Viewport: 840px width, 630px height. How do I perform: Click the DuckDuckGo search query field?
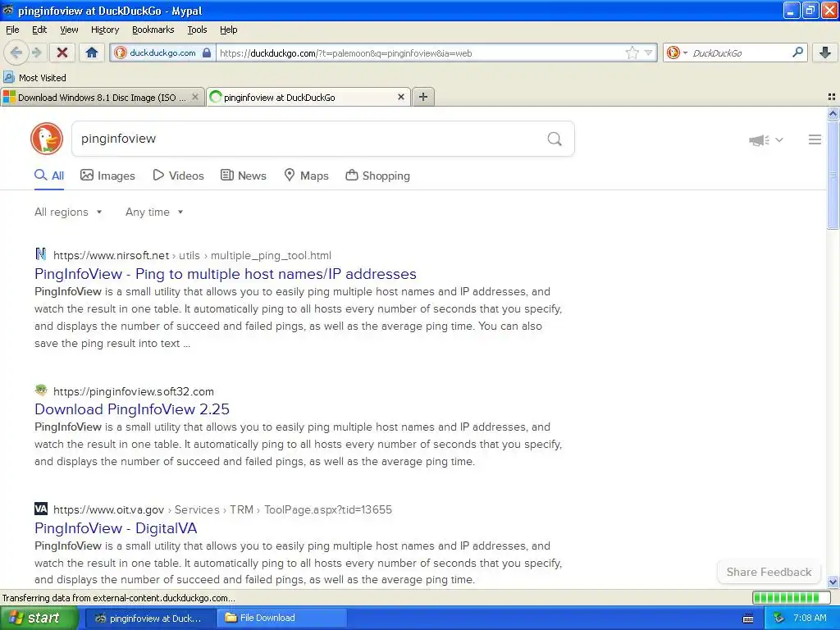(x=308, y=139)
